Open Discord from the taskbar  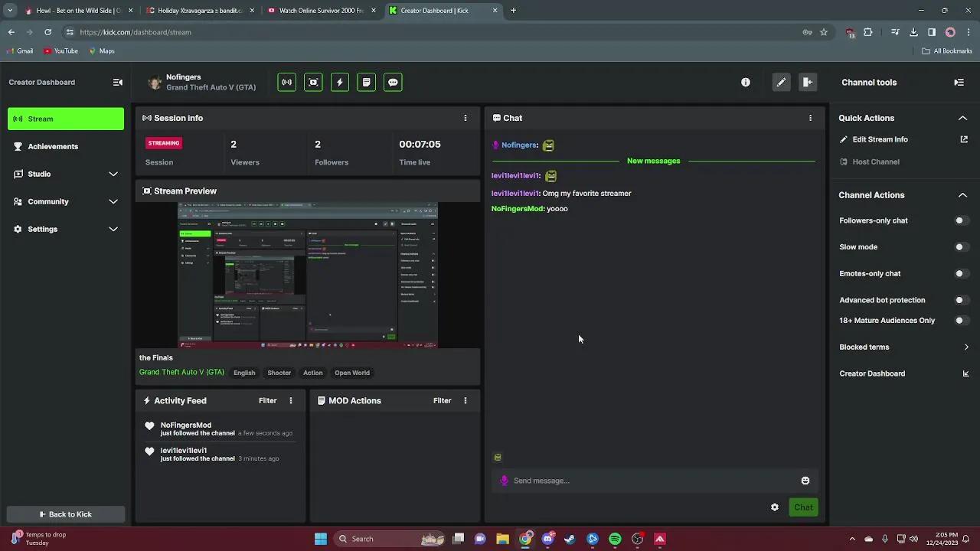click(547, 539)
